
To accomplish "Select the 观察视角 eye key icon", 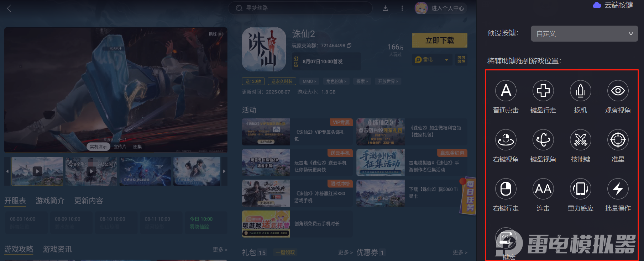I will pos(618,91).
